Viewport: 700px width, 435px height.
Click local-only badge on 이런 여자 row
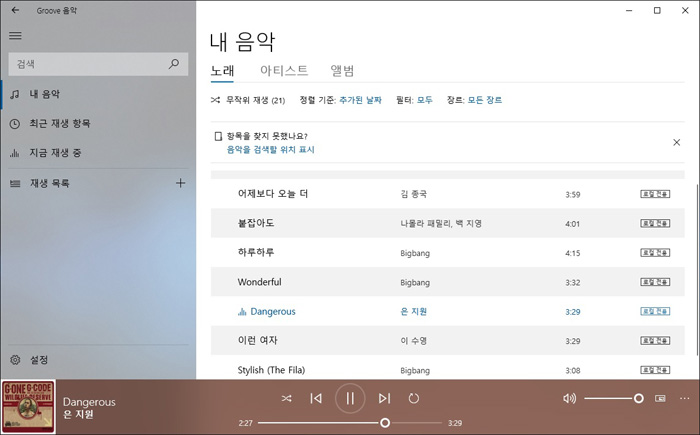point(655,341)
